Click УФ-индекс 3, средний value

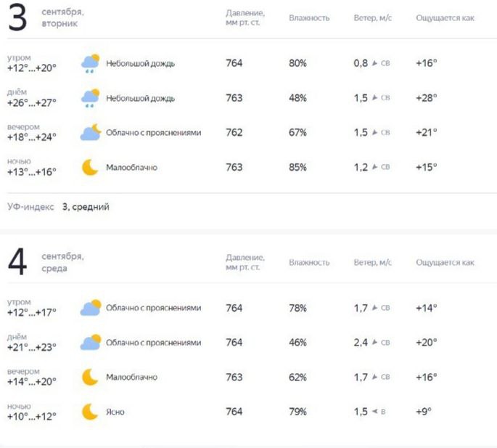tap(86, 207)
